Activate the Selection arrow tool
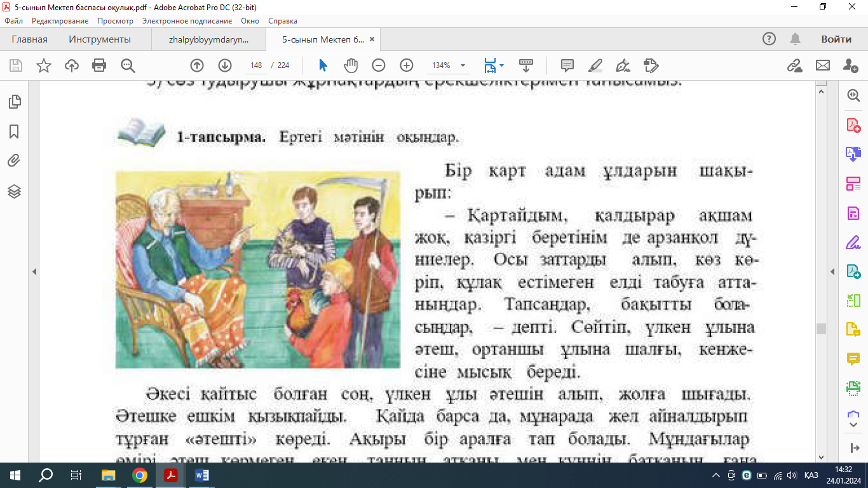Viewport: 868px width, 488px height. [323, 65]
